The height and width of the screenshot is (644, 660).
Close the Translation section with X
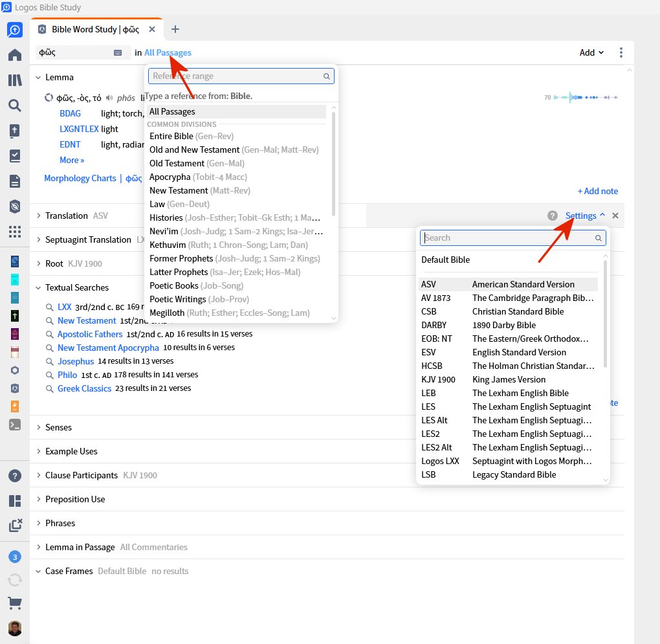[x=615, y=216]
